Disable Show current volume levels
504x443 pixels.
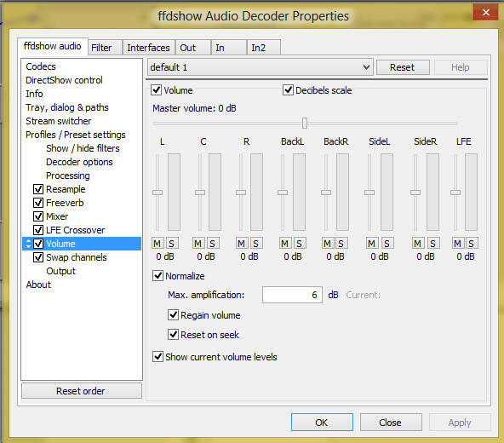pyautogui.click(x=157, y=356)
